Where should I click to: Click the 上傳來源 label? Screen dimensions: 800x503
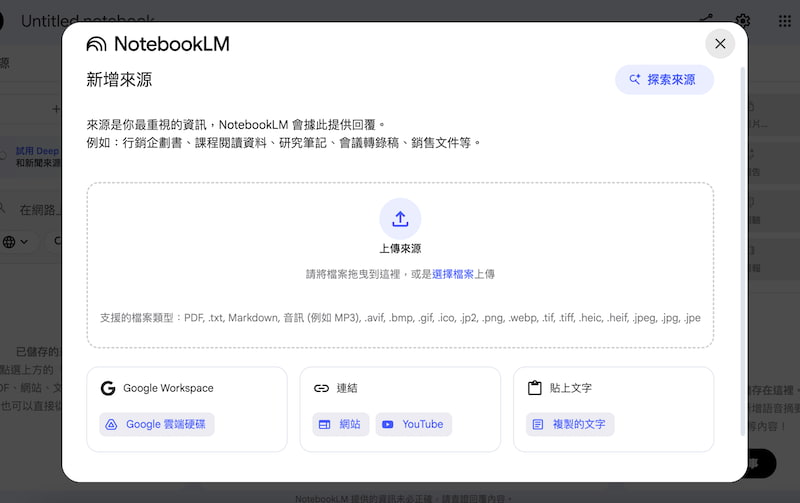pyautogui.click(x=400, y=248)
